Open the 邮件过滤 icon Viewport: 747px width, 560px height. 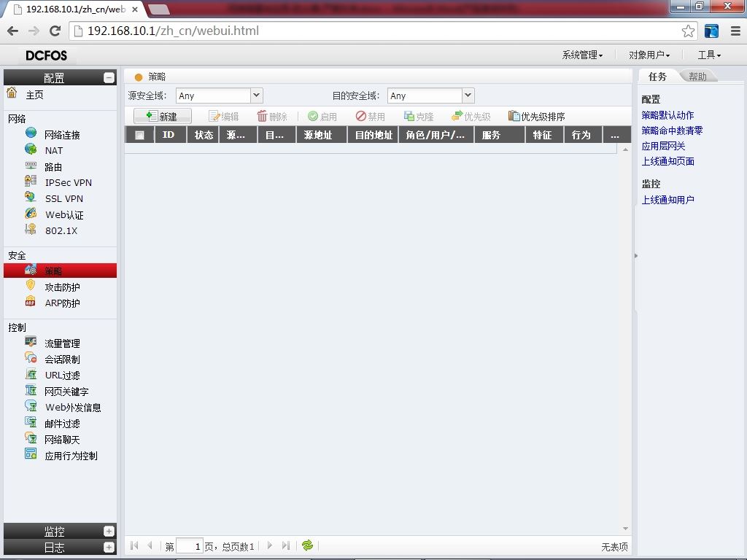click(31, 422)
